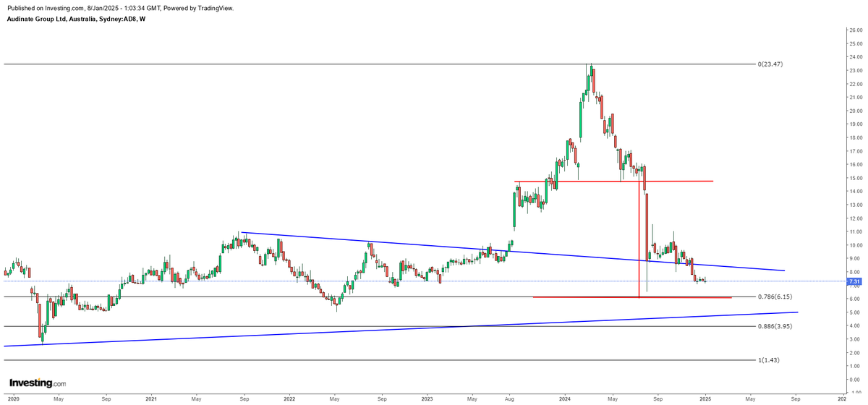
Task: Click the 16.00 price scale label
Action: tap(855, 164)
